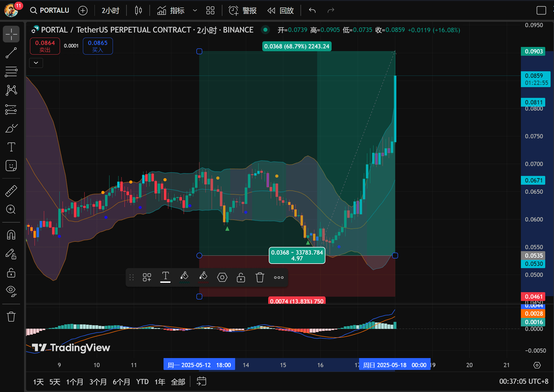Image resolution: width=554 pixels, height=392 pixels.
Task: Select the profit target label 0.0368 (68.79%)
Action: (297, 46)
